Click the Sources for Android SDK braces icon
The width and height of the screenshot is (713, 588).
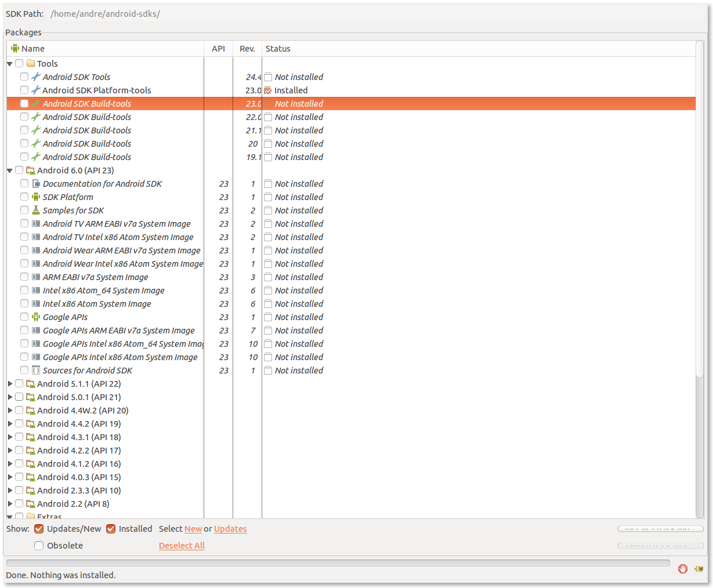click(36, 370)
